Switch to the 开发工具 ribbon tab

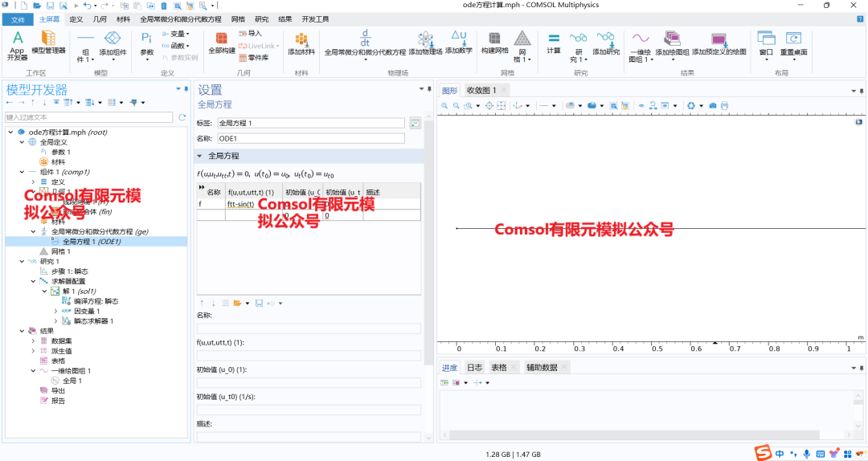315,19
